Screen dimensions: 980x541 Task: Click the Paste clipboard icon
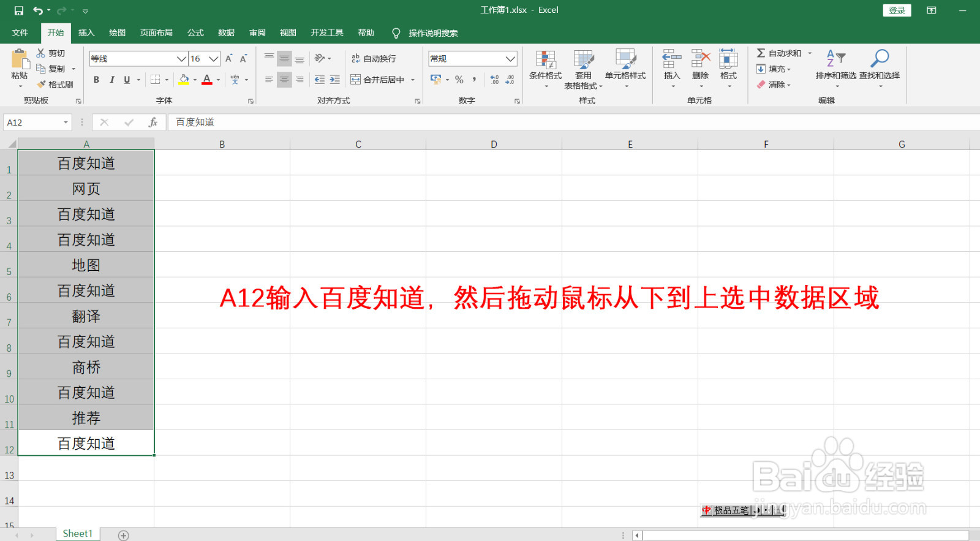[20, 59]
